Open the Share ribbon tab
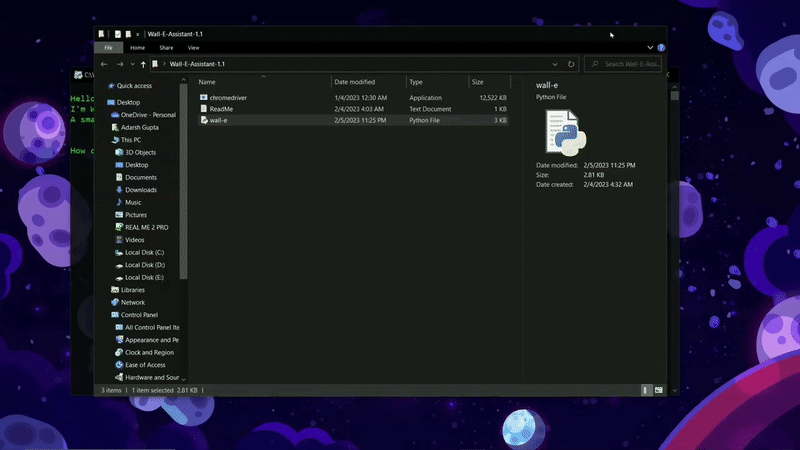Viewport: 800px width, 450px height. coord(165,47)
